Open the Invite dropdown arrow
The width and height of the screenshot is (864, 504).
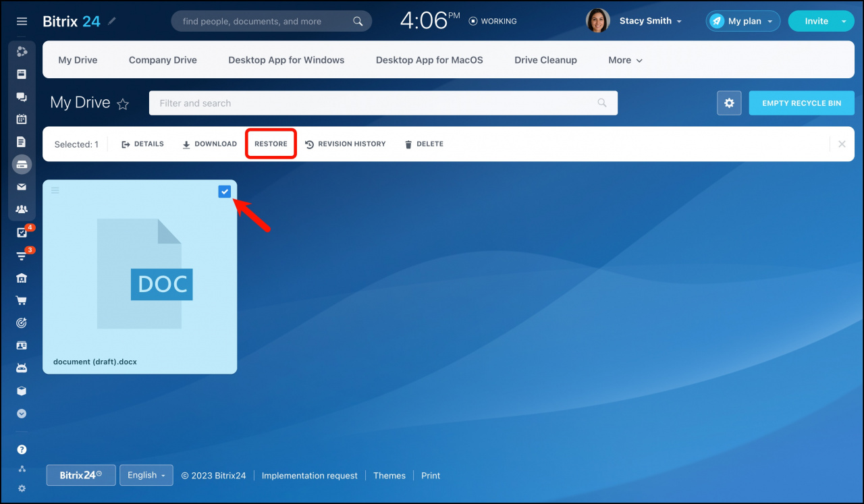[x=843, y=21]
